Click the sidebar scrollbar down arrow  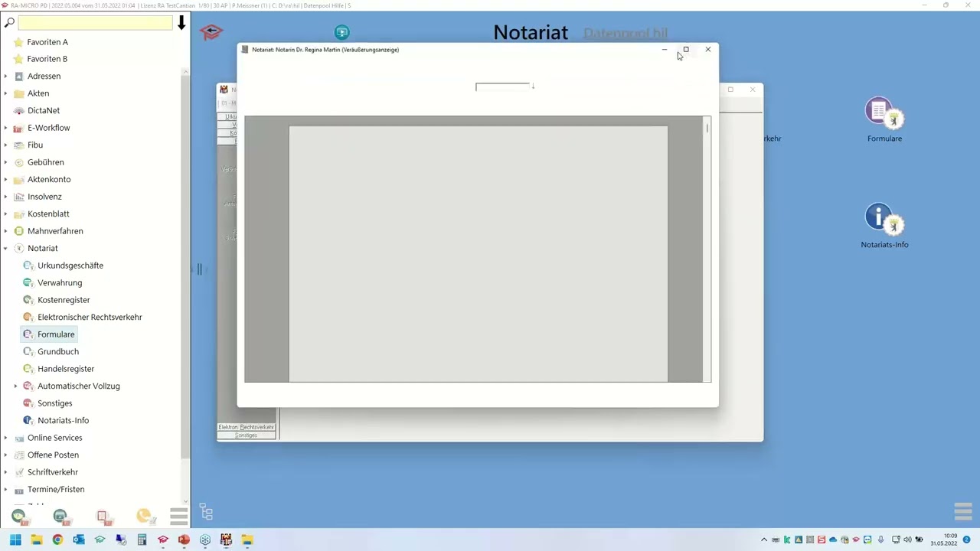(185, 502)
